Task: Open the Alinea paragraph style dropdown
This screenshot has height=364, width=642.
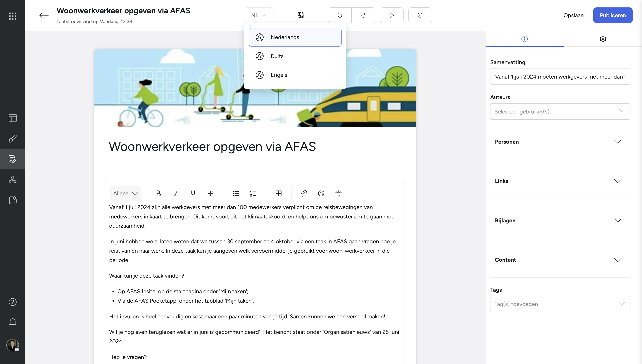Action: point(126,193)
